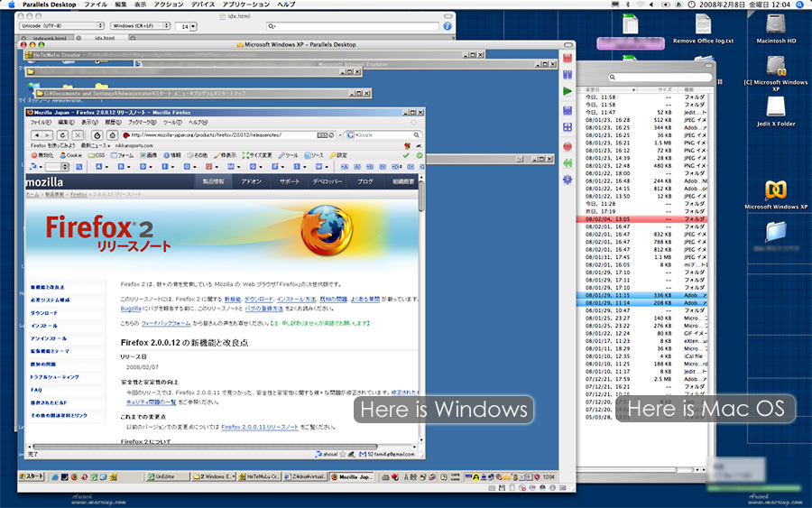Click the magnifier icon in Firefox search box

pos(416,135)
